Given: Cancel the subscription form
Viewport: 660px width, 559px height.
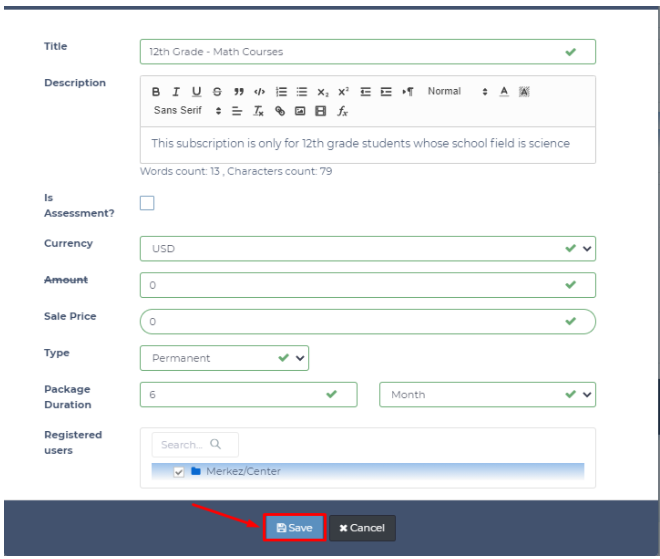Looking at the screenshot, I should [362, 528].
